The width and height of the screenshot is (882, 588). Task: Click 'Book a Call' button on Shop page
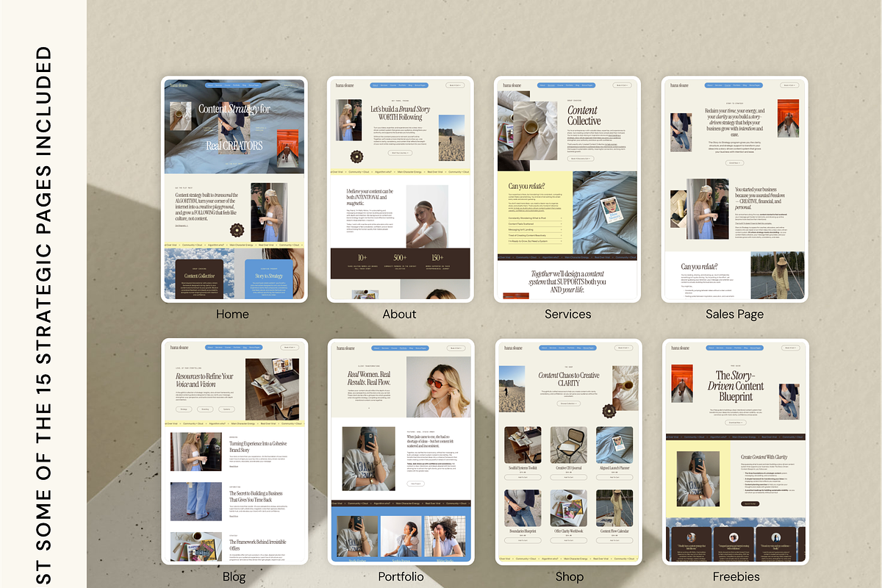coord(623,348)
